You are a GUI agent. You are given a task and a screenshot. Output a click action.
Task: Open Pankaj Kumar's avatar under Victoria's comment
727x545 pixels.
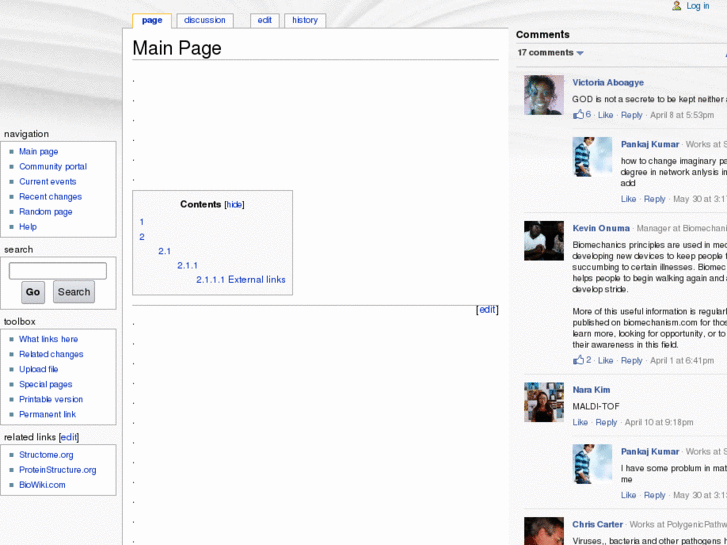(x=592, y=157)
